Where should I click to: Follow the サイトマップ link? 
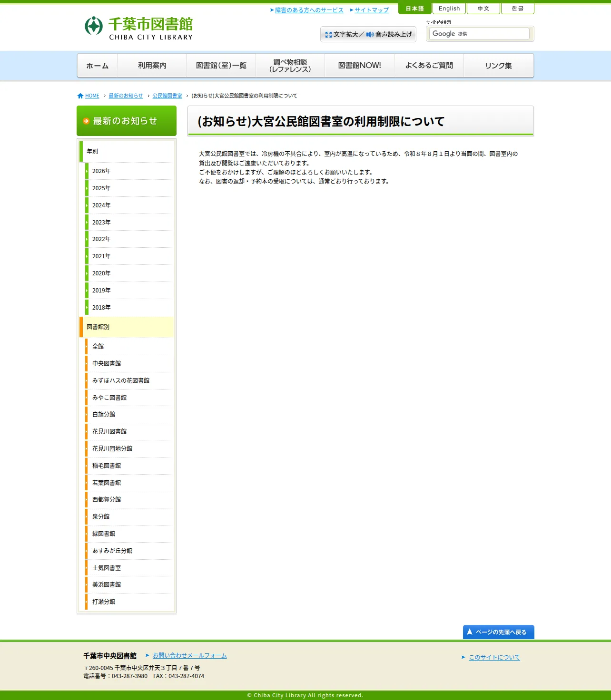pos(372,10)
